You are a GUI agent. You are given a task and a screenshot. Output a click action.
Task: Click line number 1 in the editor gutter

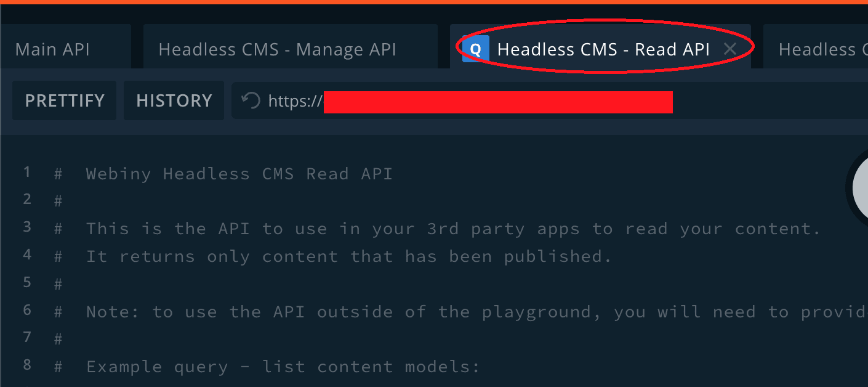(x=27, y=173)
